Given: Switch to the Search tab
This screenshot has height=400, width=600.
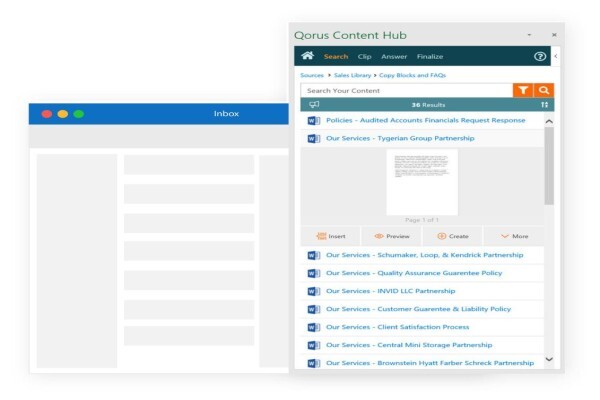Looking at the screenshot, I should point(336,56).
